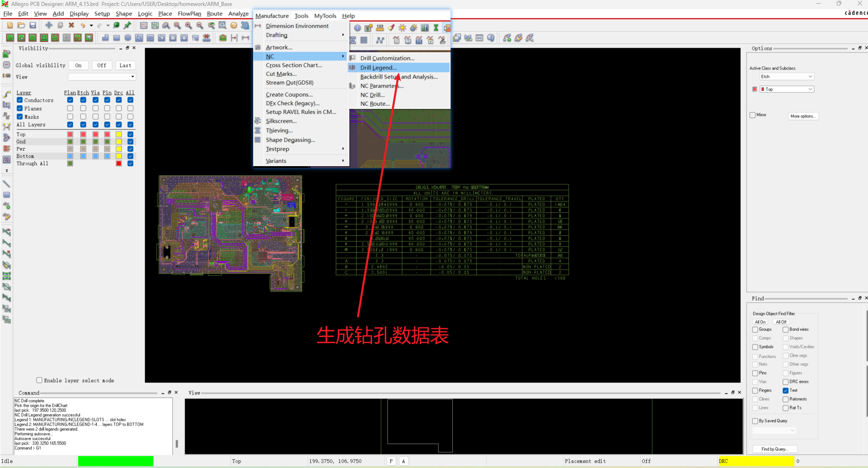The height and width of the screenshot is (468, 868).
Task: Click the Help question mark icon
Action: (x=491, y=38)
